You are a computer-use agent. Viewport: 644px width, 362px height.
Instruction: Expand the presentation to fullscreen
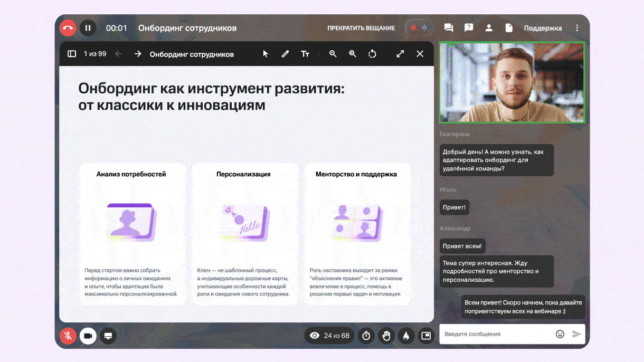click(400, 54)
